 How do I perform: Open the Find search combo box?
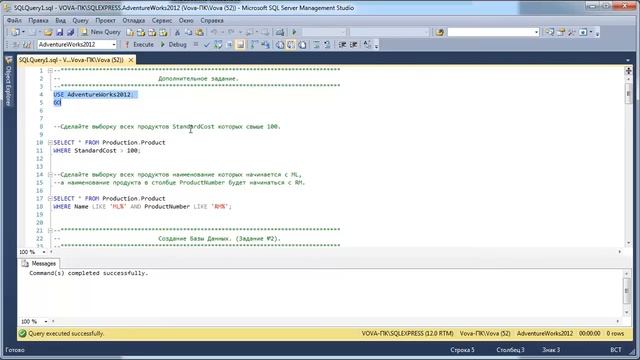click(x=493, y=32)
